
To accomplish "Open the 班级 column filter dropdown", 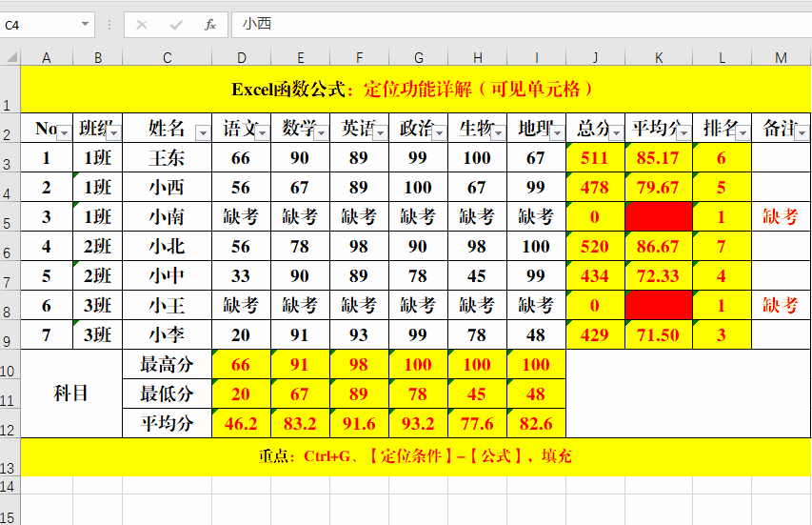I will point(112,132).
